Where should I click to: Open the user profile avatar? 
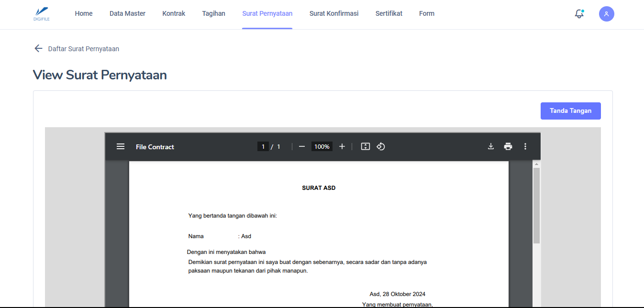point(606,14)
